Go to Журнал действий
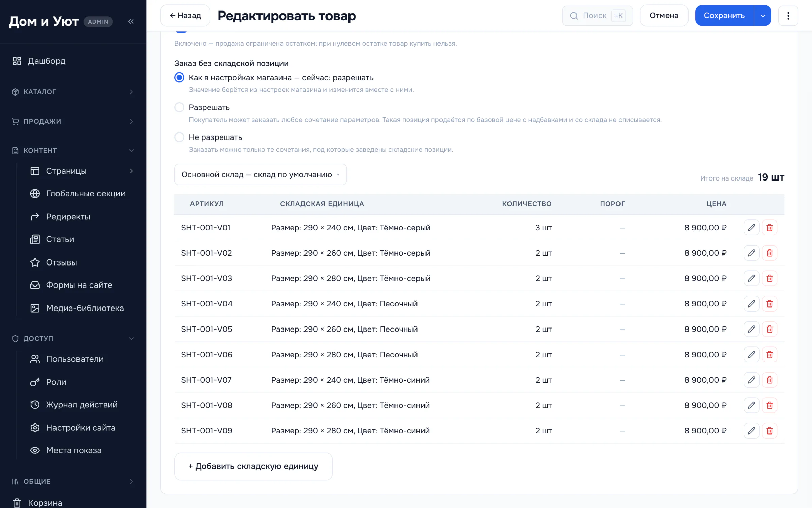Screen dimensions: 812x508 pyautogui.click(x=81, y=405)
